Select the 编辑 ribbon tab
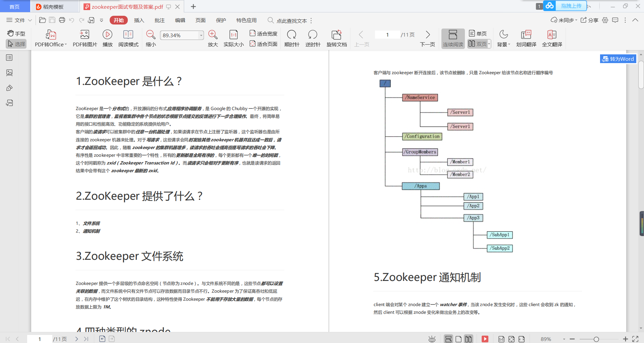 (x=180, y=20)
